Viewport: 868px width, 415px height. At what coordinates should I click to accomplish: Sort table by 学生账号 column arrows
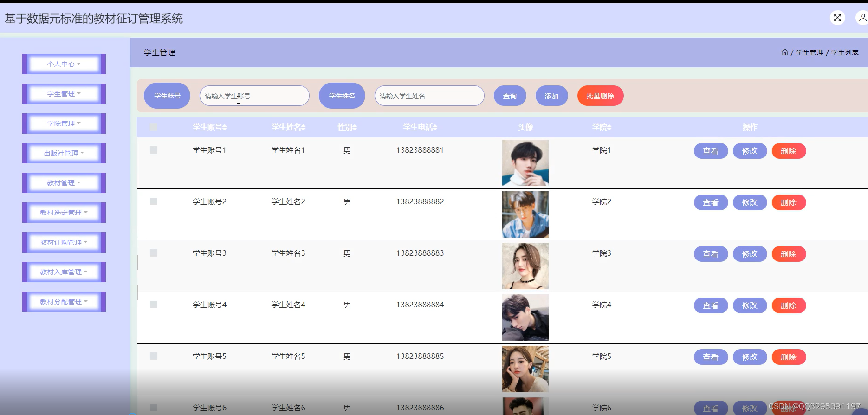pyautogui.click(x=225, y=127)
